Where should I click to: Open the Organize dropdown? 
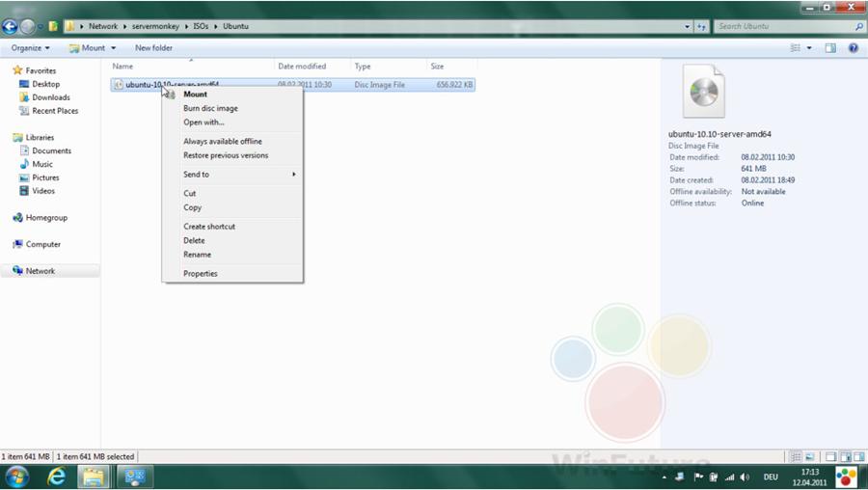pos(31,48)
